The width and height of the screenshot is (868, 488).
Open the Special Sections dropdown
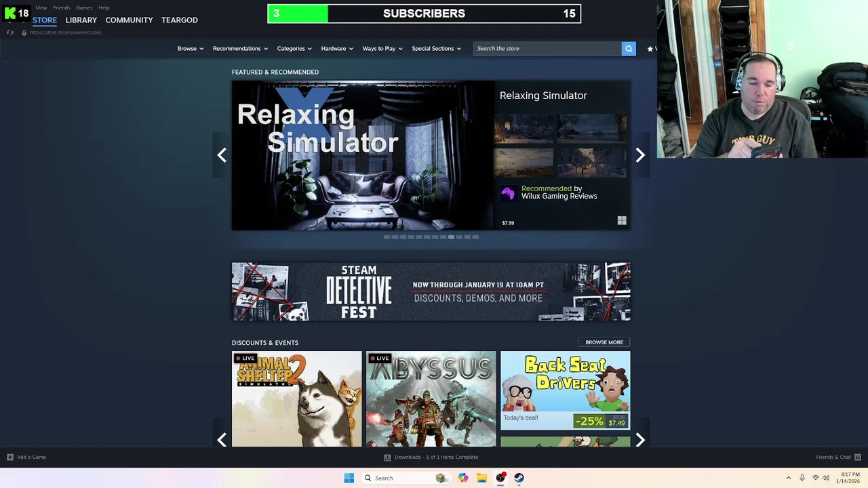tap(436, 49)
